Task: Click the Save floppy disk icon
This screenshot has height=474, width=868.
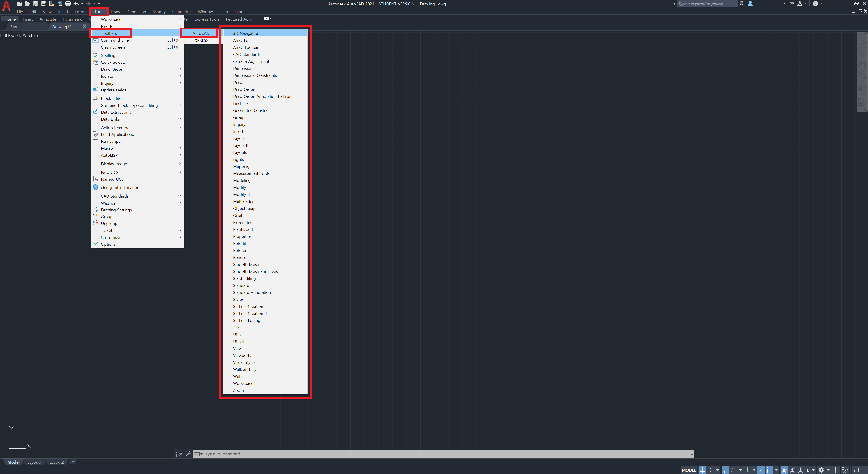Action: (35, 4)
